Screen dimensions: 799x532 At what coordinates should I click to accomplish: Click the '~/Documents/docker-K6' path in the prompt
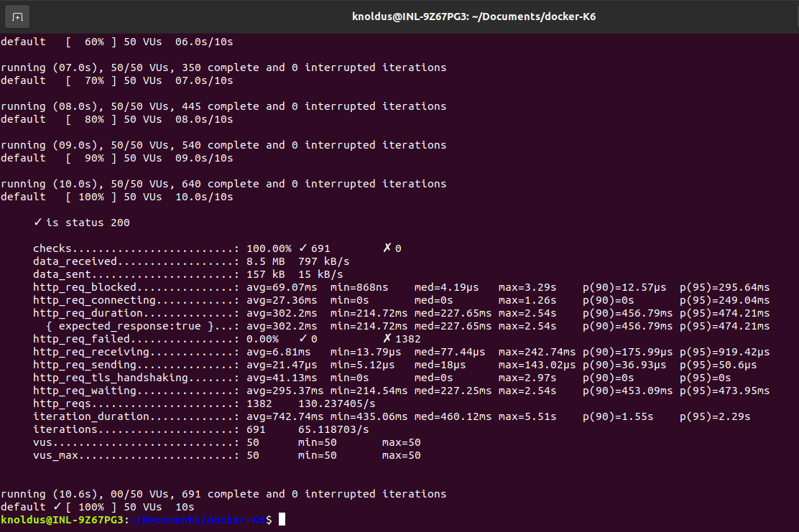click(x=198, y=520)
